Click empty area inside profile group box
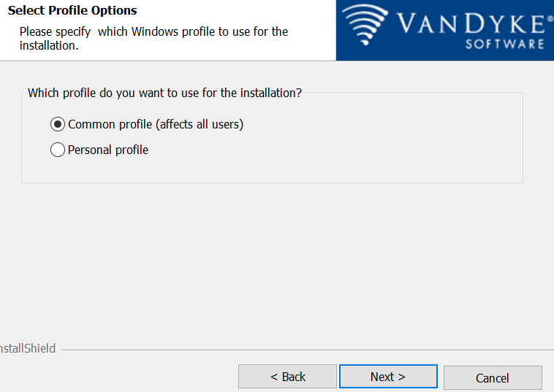Image resolution: width=554 pixels, height=392 pixels. (x=365, y=146)
